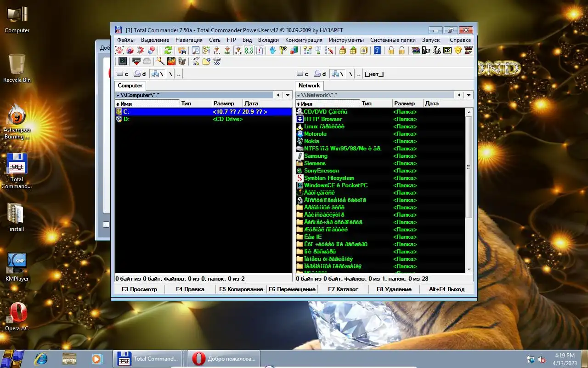Click the terminal console icon in second toolbar row
This screenshot has width=588, height=368.
coord(123,61)
